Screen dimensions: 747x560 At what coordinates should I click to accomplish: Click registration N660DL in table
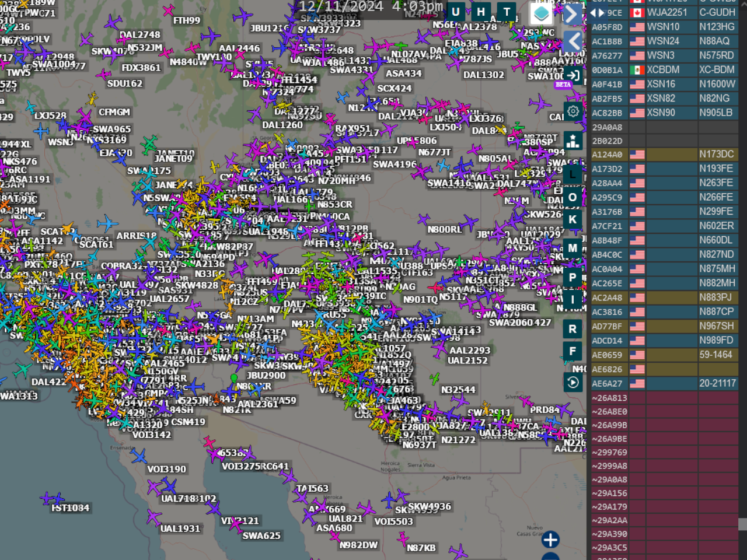pos(716,240)
